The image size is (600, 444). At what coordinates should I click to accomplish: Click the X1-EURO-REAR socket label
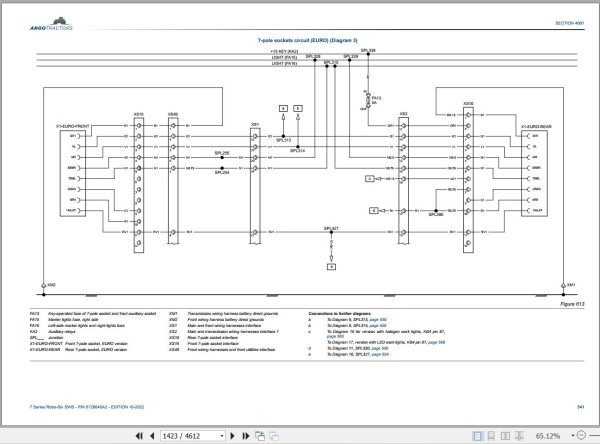[536, 127]
